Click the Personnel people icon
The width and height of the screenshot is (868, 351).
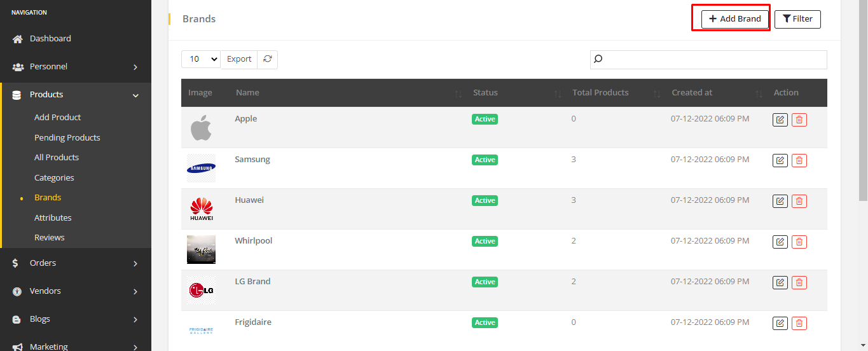click(x=18, y=67)
